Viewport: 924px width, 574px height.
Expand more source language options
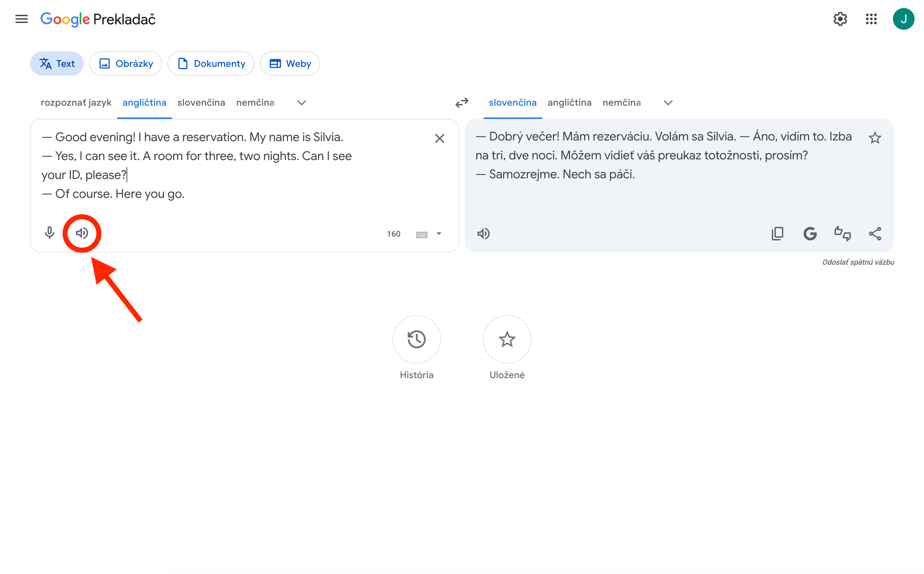[x=301, y=103]
